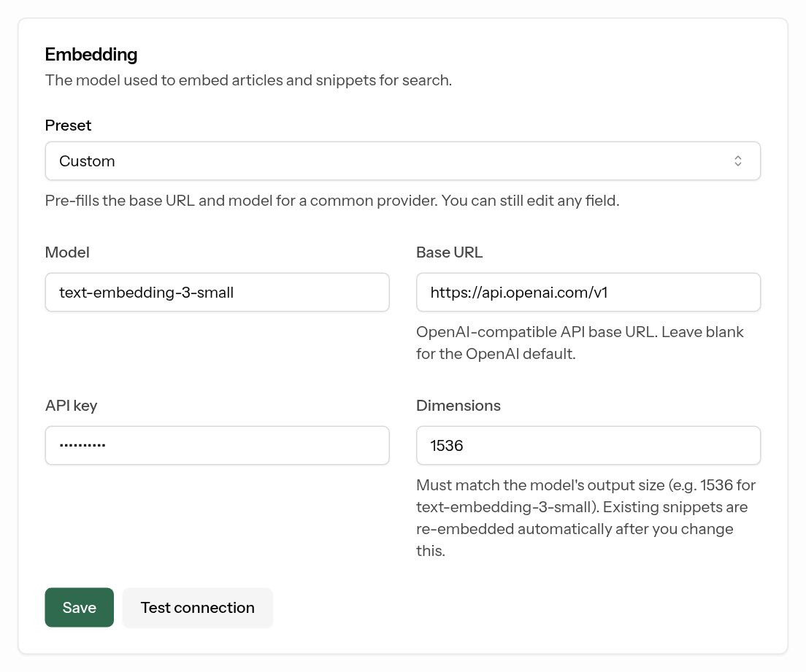Image resolution: width=806 pixels, height=672 pixels.
Task: Click the Model field label
Action: [x=67, y=252]
